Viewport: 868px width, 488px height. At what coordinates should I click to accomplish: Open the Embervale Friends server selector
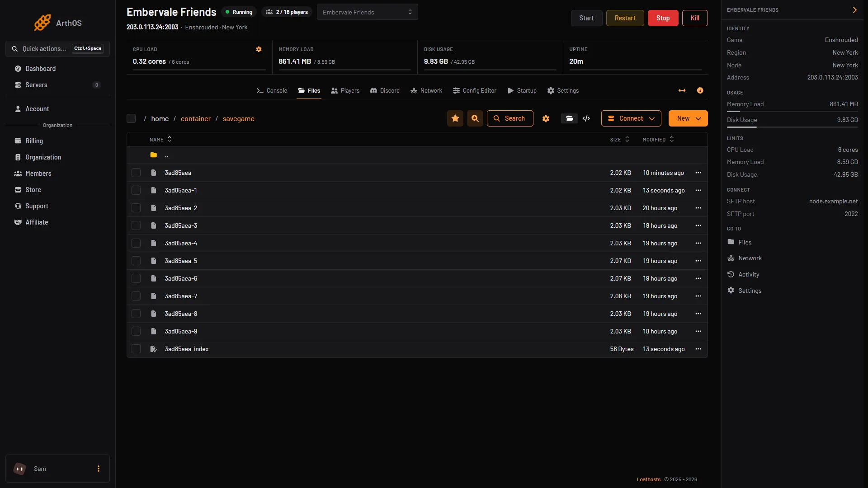tap(367, 12)
